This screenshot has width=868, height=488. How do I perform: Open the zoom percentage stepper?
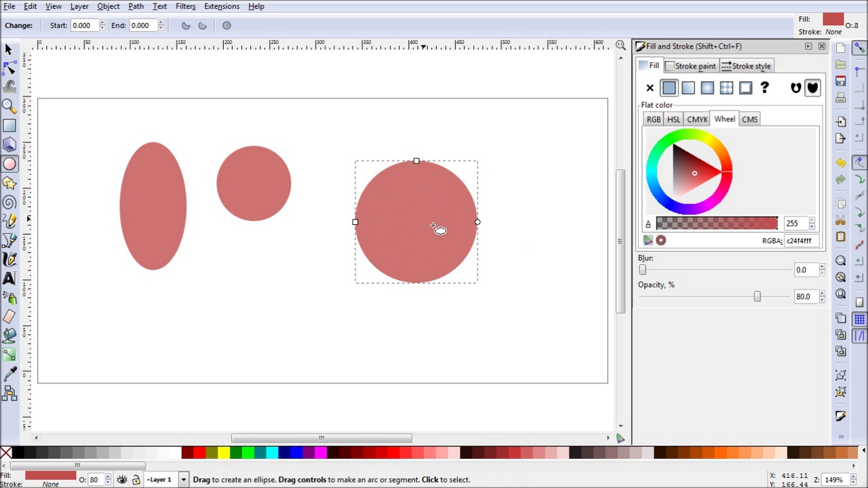point(853,480)
